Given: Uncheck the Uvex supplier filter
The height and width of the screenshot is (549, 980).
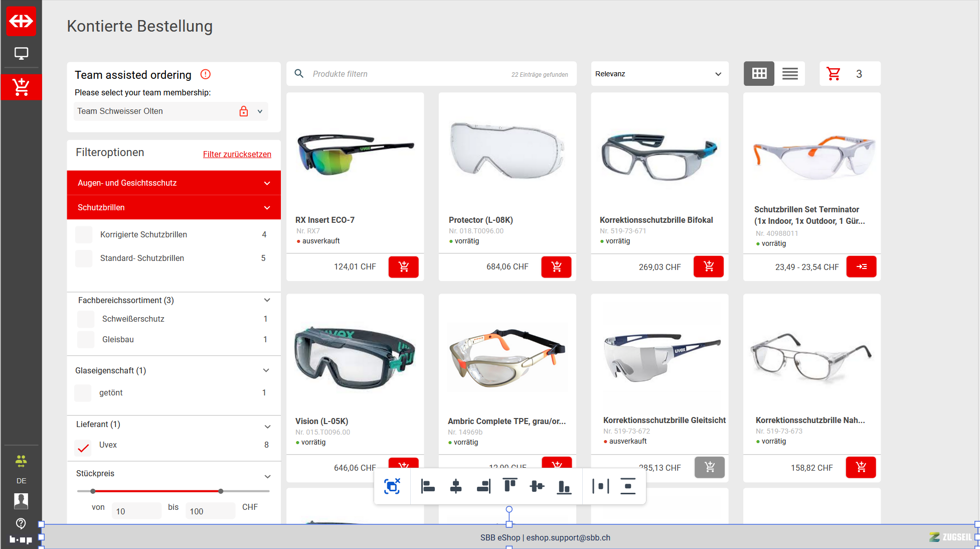Looking at the screenshot, I should click(84, 447).
